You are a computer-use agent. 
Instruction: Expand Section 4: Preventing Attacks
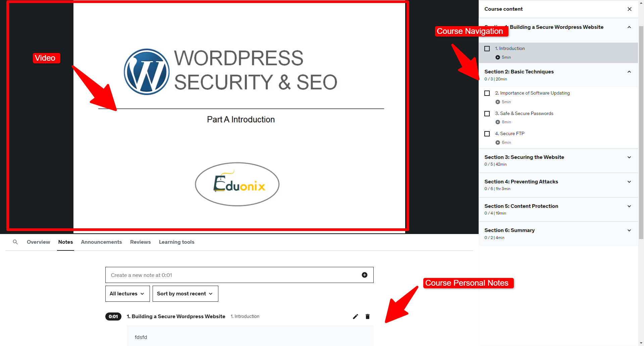629,182
